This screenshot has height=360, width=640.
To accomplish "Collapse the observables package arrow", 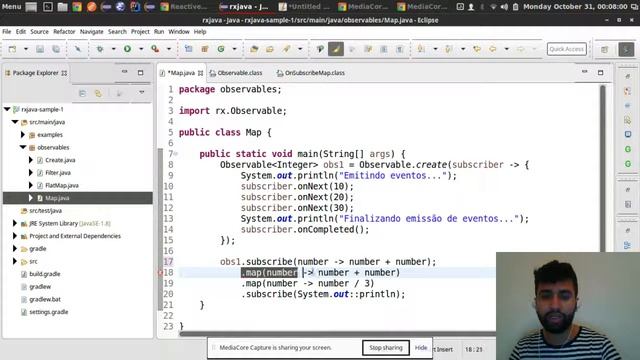I will tap(23, 147).
